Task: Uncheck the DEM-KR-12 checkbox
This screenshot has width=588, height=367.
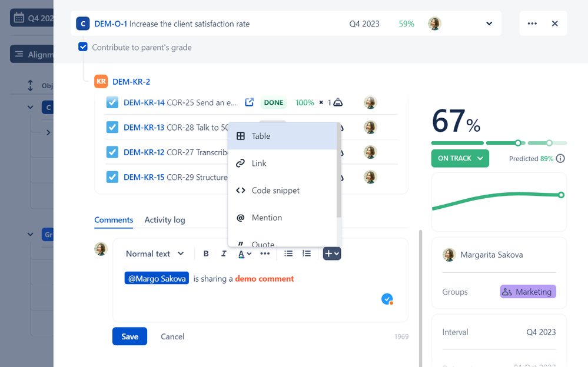Action: click(x=112, y=152)
